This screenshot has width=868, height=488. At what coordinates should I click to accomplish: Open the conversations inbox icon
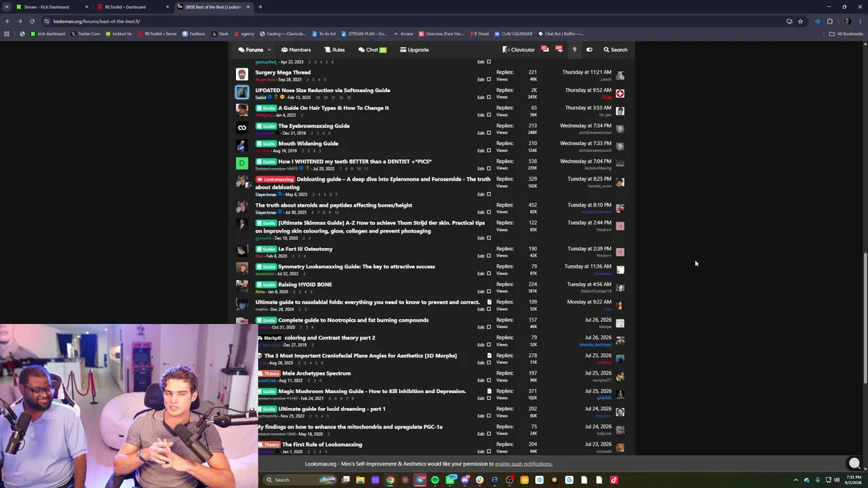point(545,49)
